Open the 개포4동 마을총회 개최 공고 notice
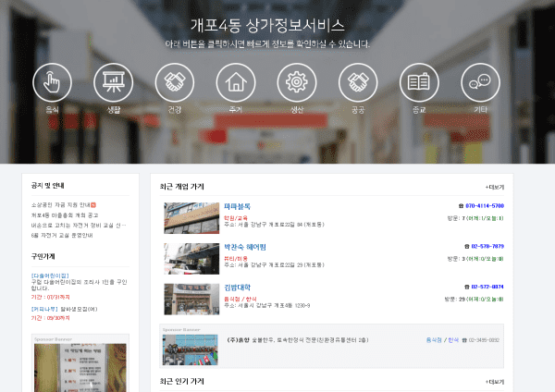This screenshot has width=555, height=392. [65, 215]
